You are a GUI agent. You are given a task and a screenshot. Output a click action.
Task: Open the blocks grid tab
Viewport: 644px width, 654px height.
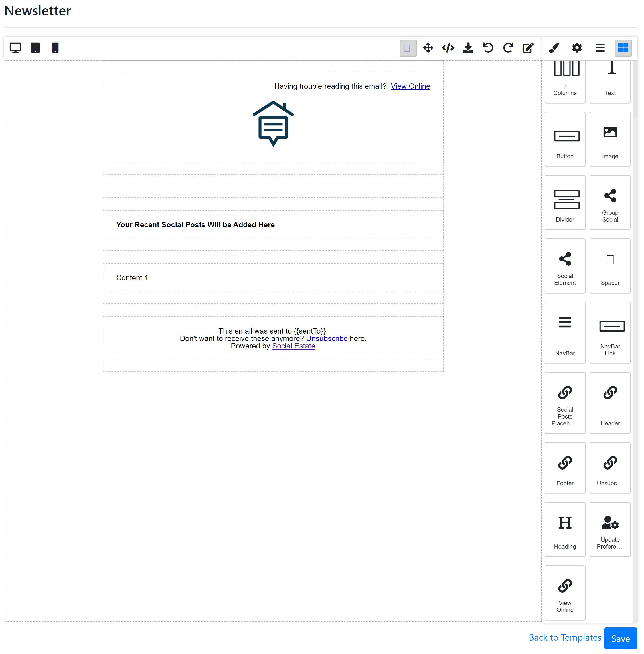623,48
